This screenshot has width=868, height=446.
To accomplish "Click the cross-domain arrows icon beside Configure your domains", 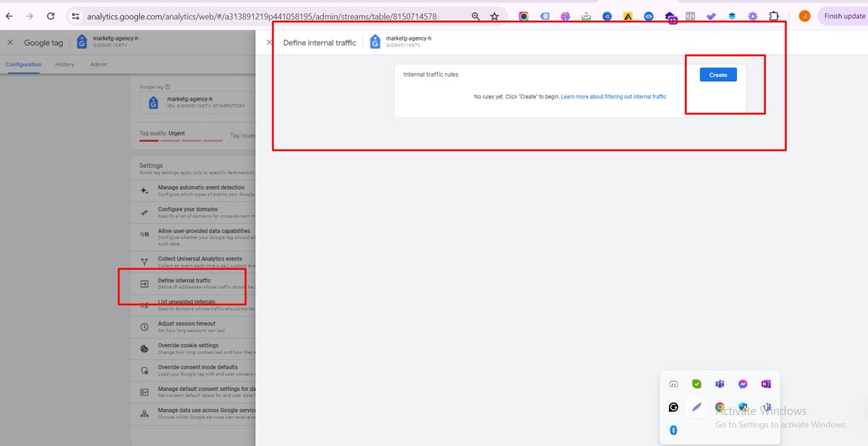I will (144, 212).
